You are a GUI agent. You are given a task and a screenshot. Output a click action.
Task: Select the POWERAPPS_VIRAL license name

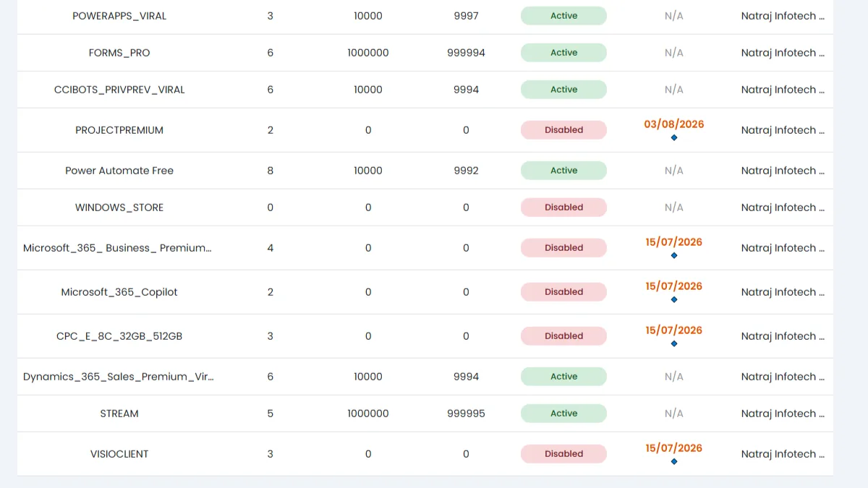point(119,16)
